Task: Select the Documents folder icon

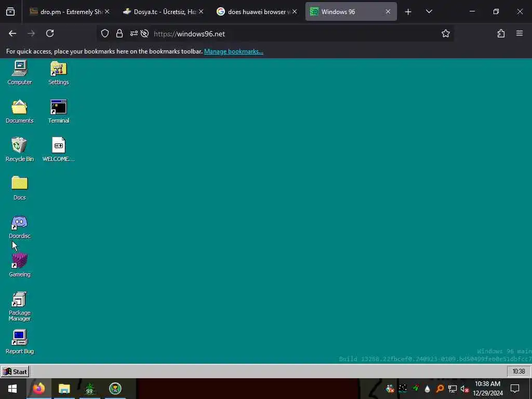Action: pos(19,111)
